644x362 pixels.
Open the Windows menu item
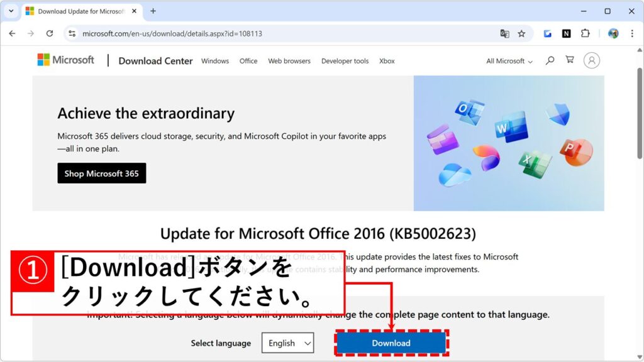click(215, 61)
